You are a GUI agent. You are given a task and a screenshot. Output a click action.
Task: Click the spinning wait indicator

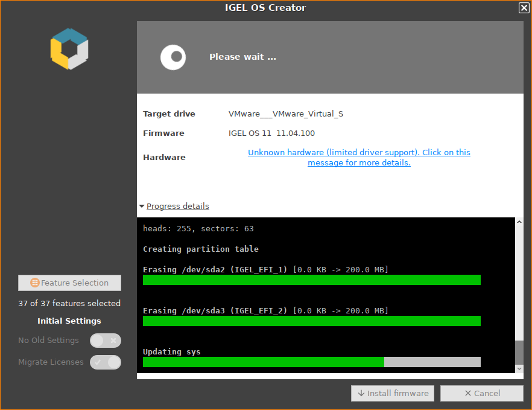173,57
